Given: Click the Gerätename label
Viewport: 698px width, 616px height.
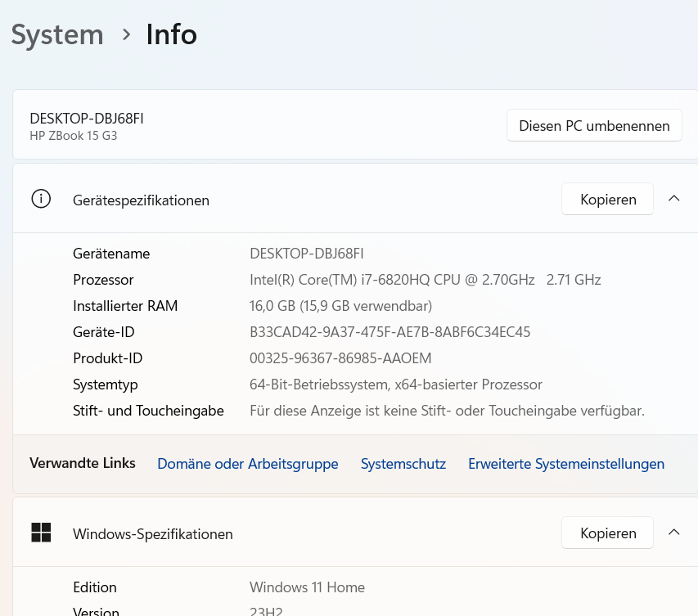Looking at the screenshot, I should click(x=111, y=254).
